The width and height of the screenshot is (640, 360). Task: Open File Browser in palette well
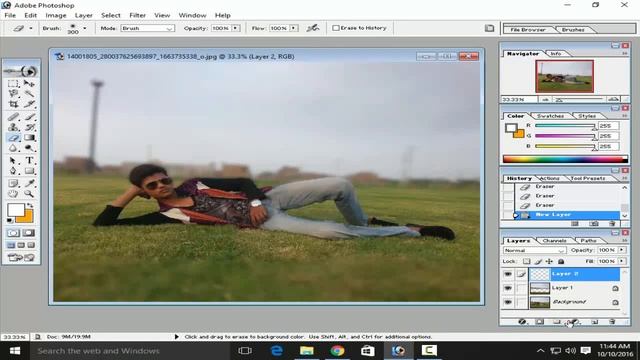528,29
